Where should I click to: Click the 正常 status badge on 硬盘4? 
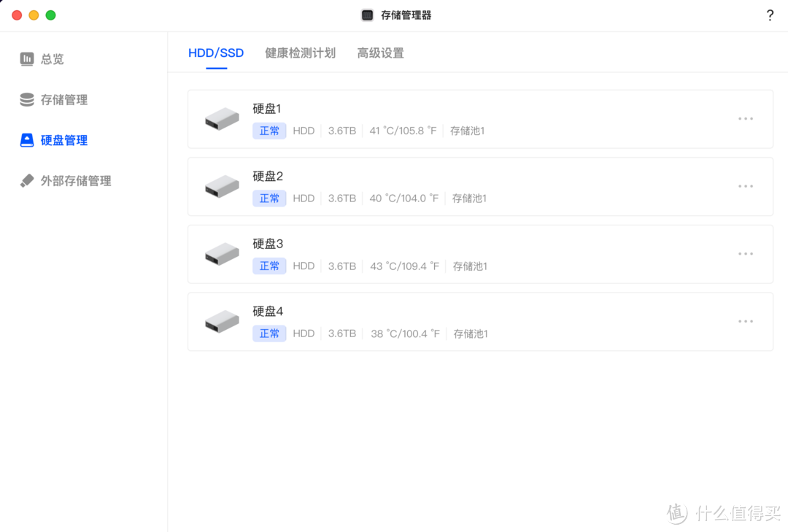[269, 334]
